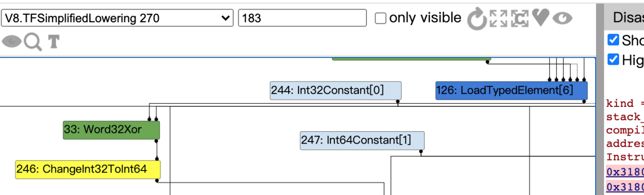The height and width of the screenshot is (195, 644).
Task: Select node 247: Int64Constant[1]
Action: coord(362,140)
